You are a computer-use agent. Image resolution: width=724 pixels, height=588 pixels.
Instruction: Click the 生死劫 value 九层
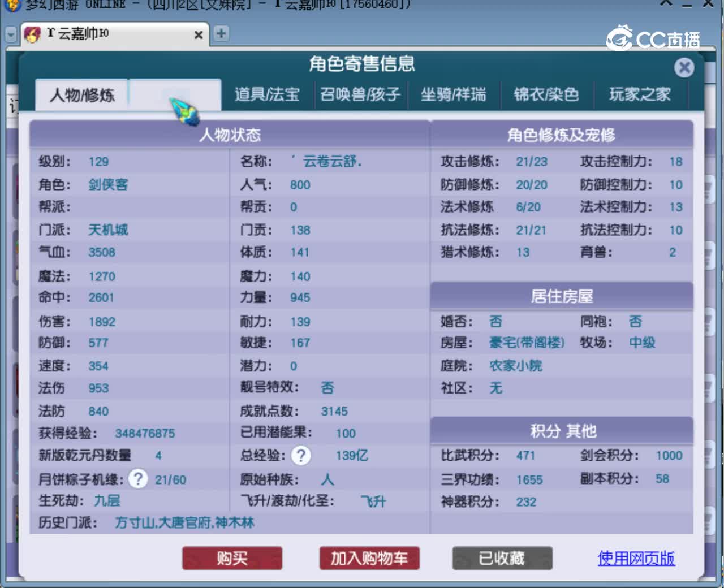click(107, 500)
